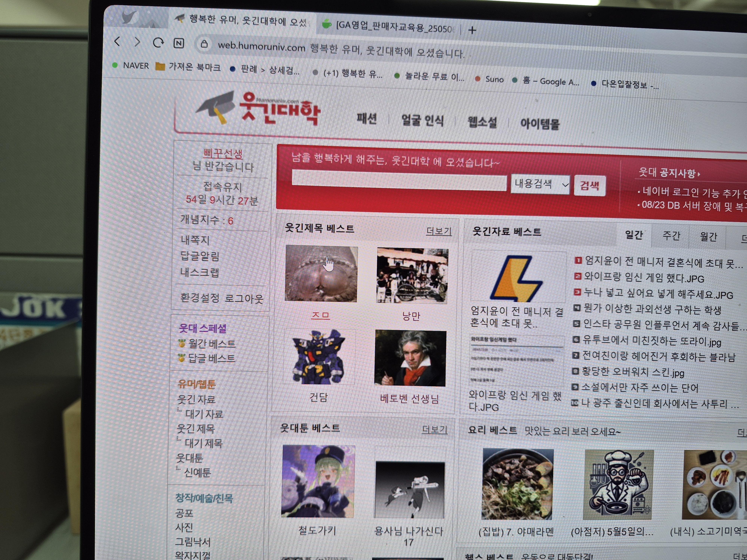Click into the site search text field
Viewport: 747px width, 560px height.
coord(399,181)
